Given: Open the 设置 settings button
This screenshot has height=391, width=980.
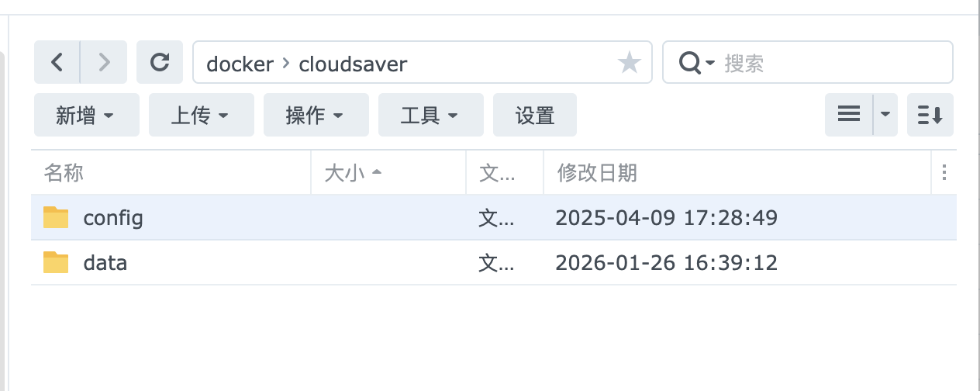Looking at the screenshot, I should pyautogui.click(x=535, y=115).
